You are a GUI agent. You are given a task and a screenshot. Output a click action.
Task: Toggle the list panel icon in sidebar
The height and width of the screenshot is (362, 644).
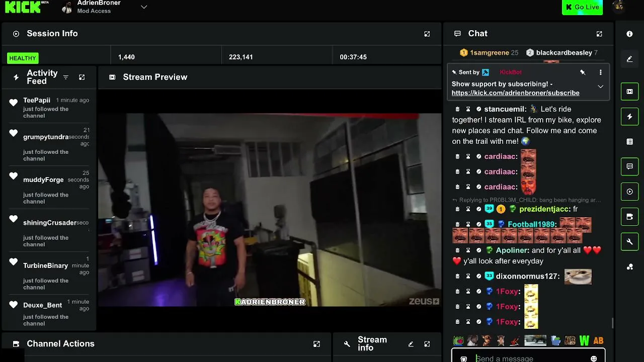point(629,142)
